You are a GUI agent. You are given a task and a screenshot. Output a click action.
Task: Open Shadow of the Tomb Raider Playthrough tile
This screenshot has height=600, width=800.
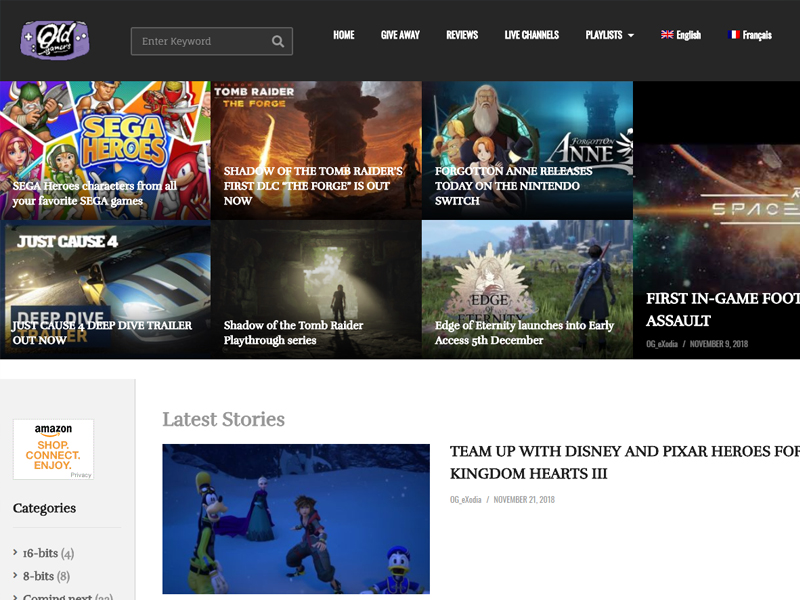tap(316, 289)
